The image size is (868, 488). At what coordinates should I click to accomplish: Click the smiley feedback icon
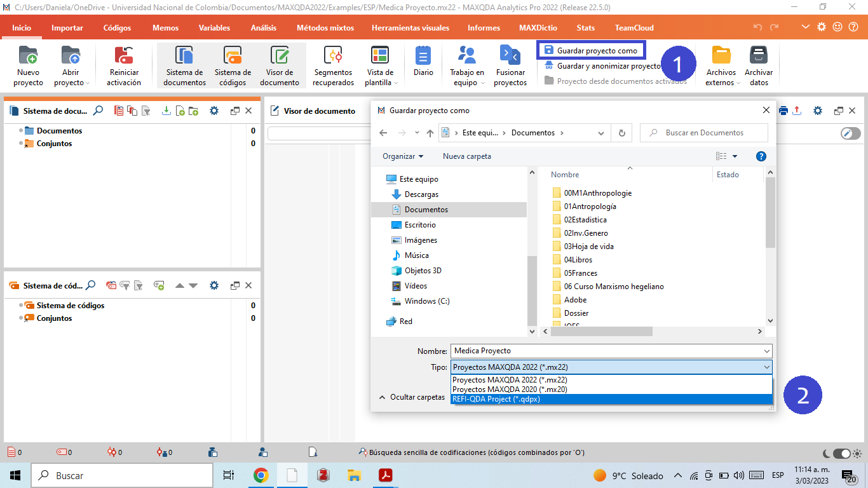click(837, 27)
